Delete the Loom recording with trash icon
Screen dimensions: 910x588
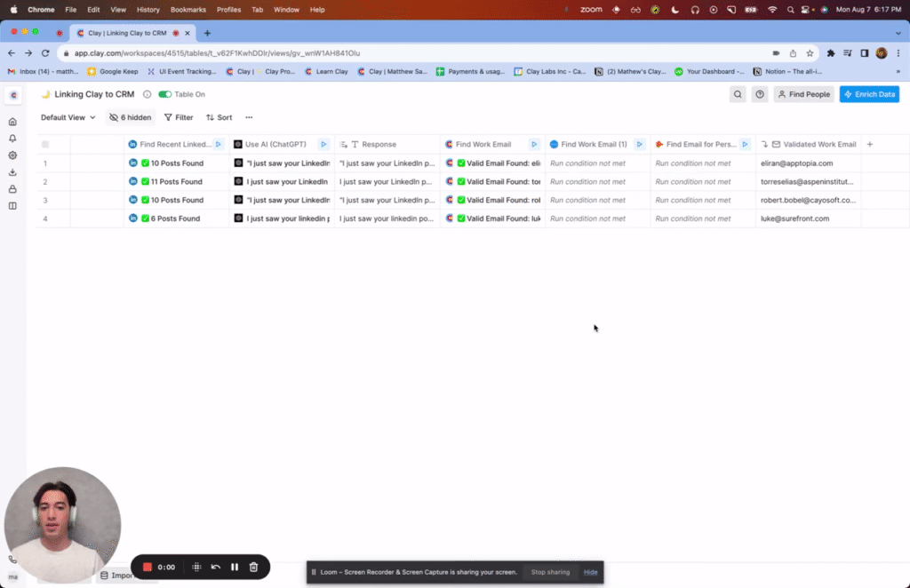click(x=253, y=567)
